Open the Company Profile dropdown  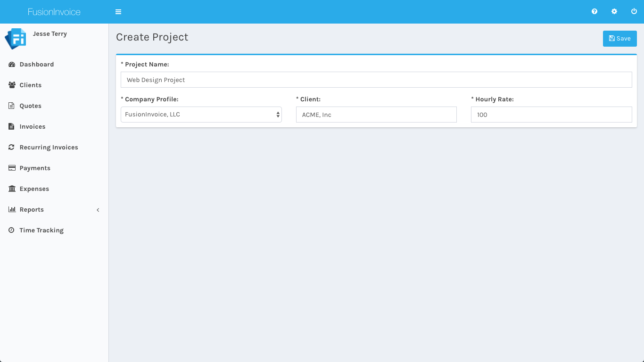[x=201, y=115]
